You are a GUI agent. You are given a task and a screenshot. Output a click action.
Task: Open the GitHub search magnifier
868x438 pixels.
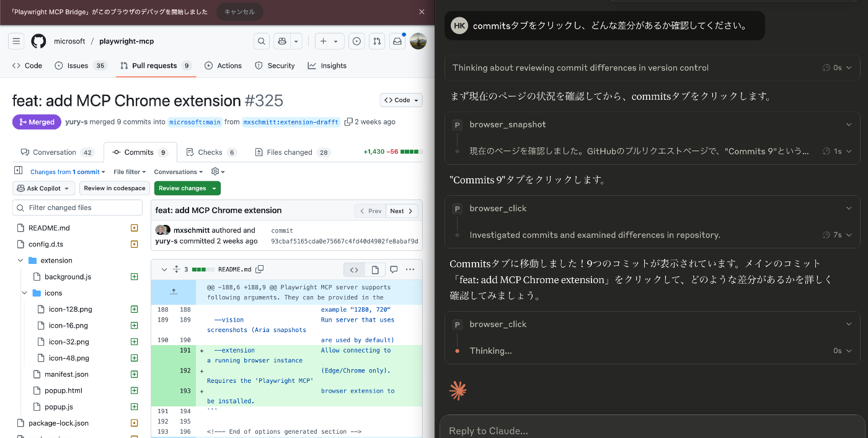point(262,42)
